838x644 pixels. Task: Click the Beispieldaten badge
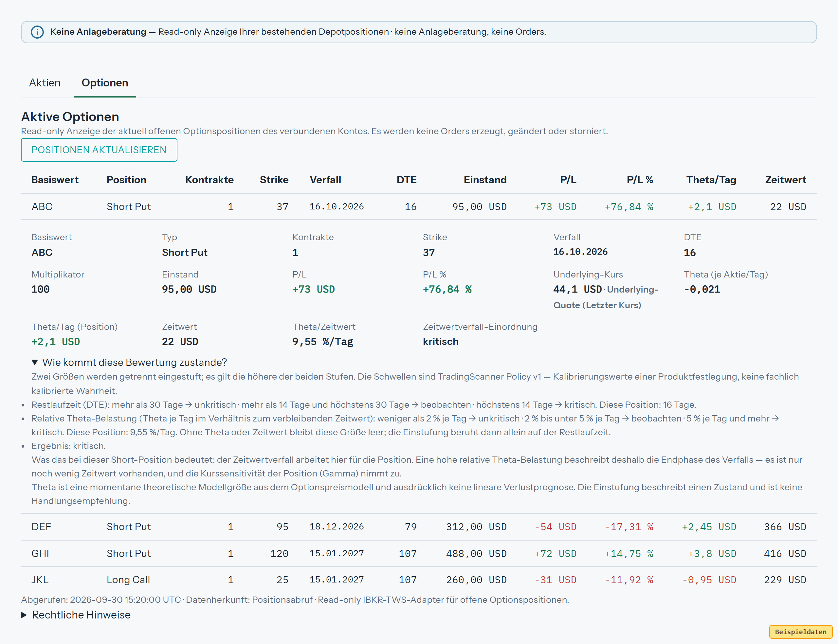800,632
